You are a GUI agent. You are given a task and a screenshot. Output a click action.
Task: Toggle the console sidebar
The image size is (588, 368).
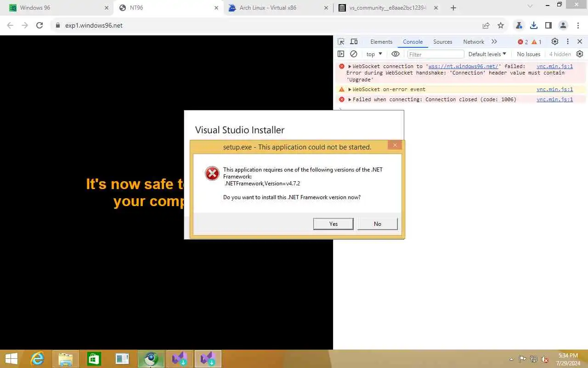click(341, 54)
